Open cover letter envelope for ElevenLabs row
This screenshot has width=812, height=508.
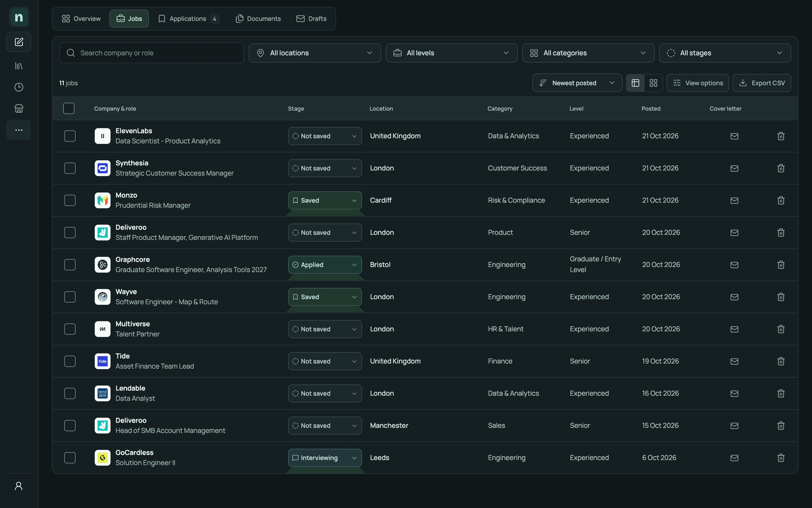coord(734,136)
